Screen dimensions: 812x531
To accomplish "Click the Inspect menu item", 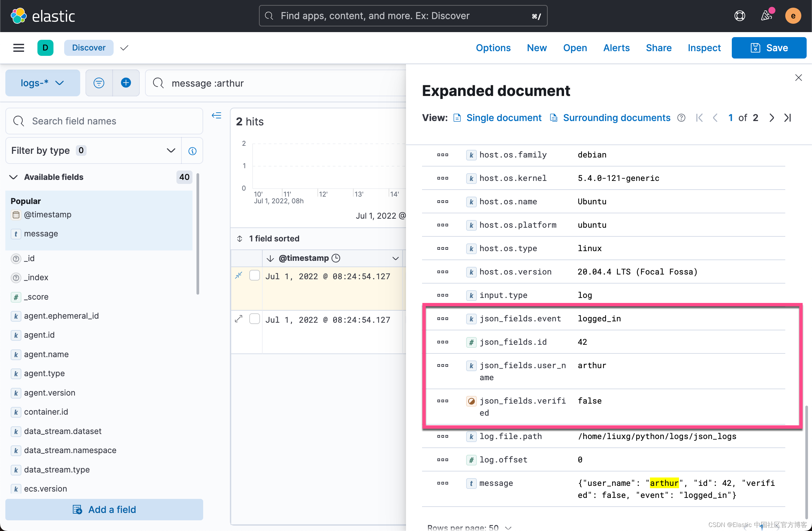I will click(x=704, y=48).
